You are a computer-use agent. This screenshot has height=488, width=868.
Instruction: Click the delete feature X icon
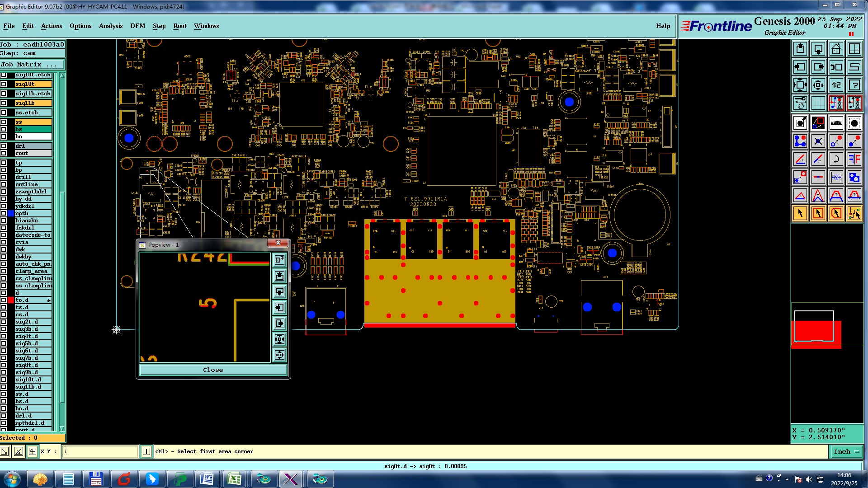click(818, 141)
